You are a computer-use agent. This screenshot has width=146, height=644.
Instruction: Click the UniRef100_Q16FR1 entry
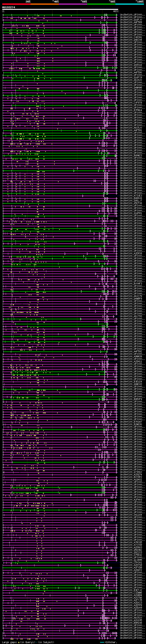pos(131,213)
